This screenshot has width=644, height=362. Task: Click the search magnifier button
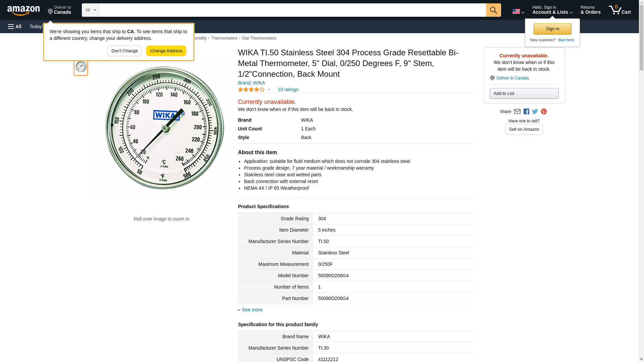tap(493, 10)
